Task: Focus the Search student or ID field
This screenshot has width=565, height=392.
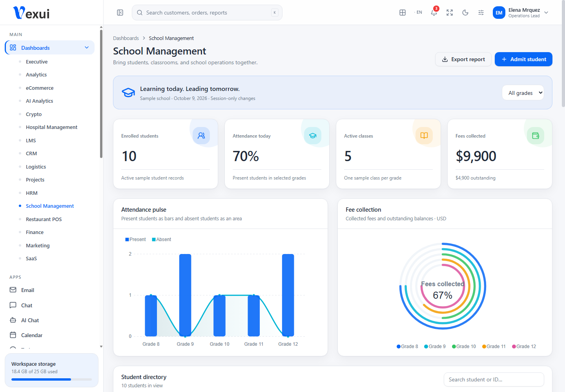Action: [494, 379]
